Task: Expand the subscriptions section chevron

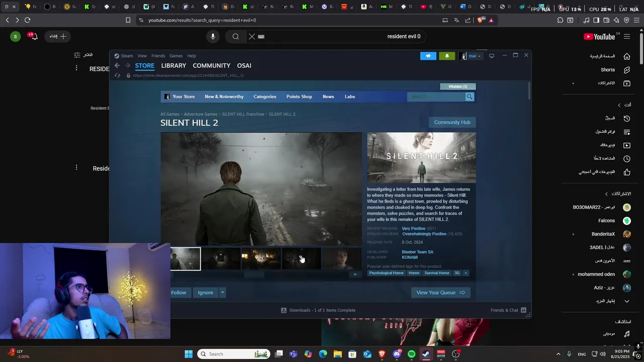Action: pyautogui.click(x=606, y=194)
